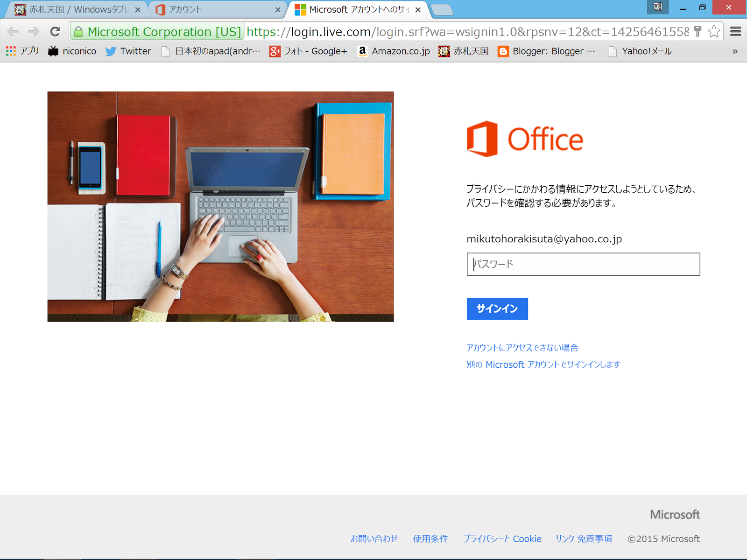Click the saved password key icon
The width and height of the screenshot is (747, 560).
698,31
